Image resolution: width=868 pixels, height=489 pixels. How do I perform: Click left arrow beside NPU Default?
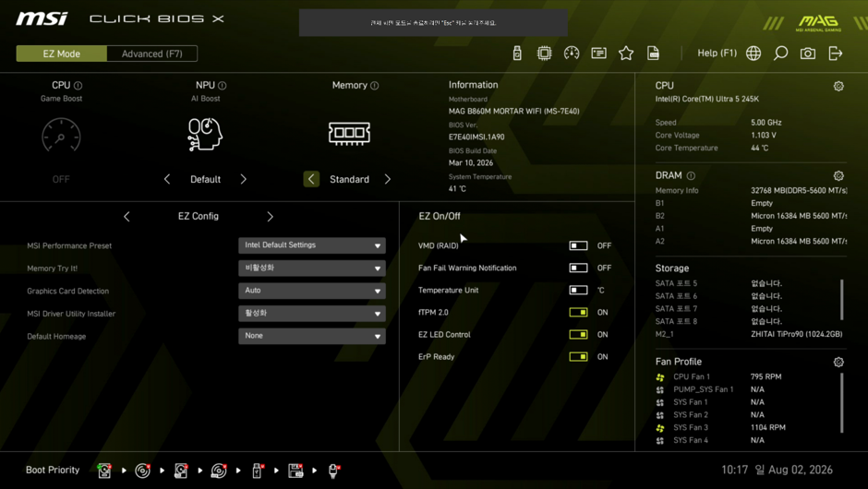[167, 179]
